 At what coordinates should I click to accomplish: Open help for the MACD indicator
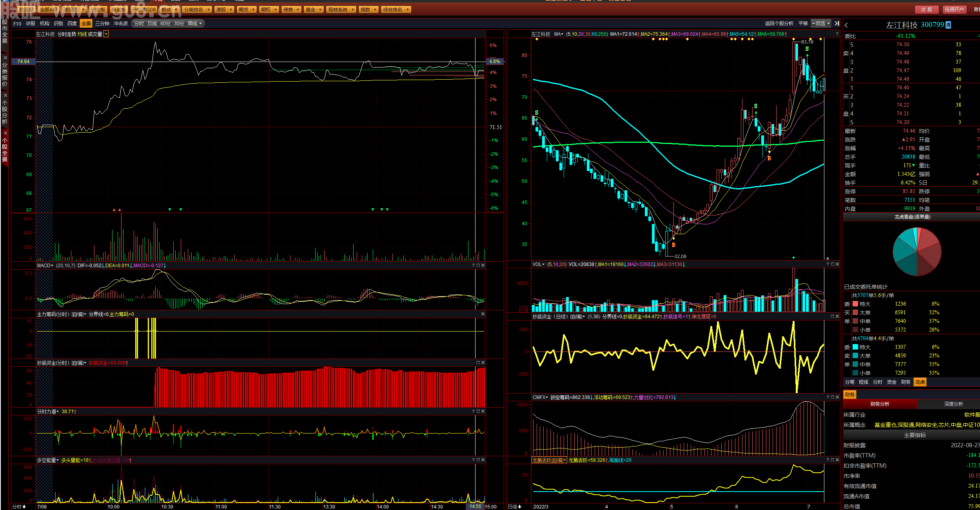pos(474,266)
